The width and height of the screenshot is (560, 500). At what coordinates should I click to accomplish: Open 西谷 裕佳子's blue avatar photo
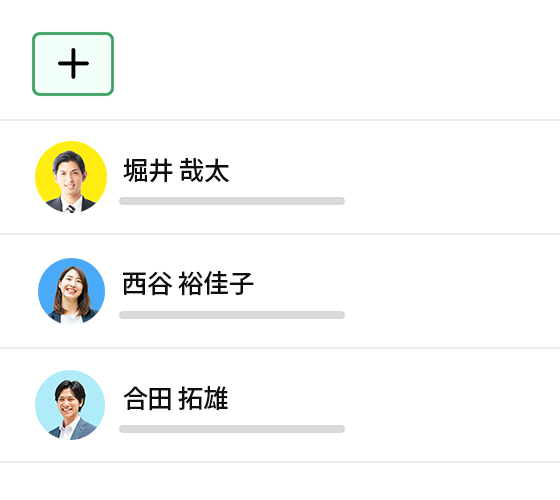tap(71, 291)
